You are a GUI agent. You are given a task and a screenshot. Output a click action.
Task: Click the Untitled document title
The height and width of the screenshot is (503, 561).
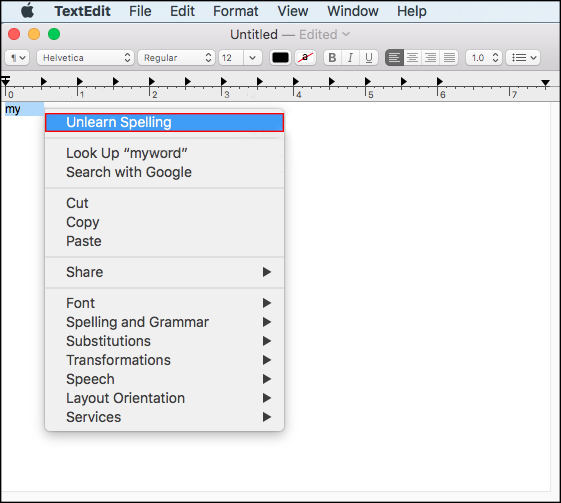pos(254,34)
